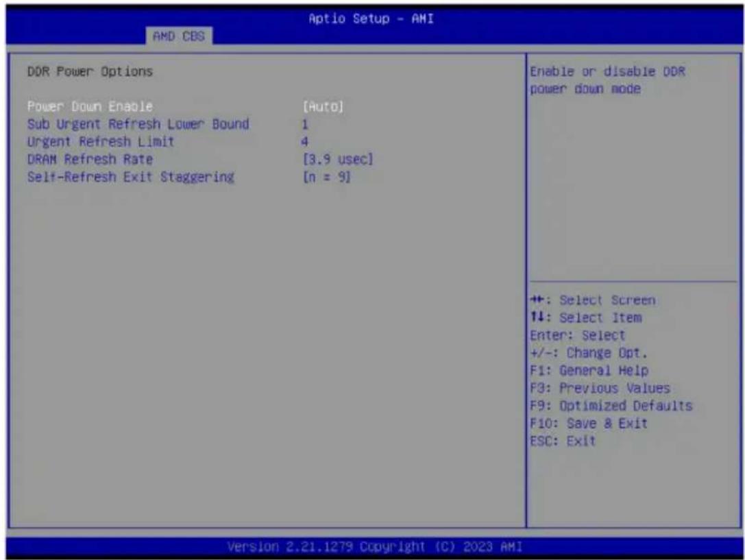Open the Power Down Enable [Auto] value

323,106
